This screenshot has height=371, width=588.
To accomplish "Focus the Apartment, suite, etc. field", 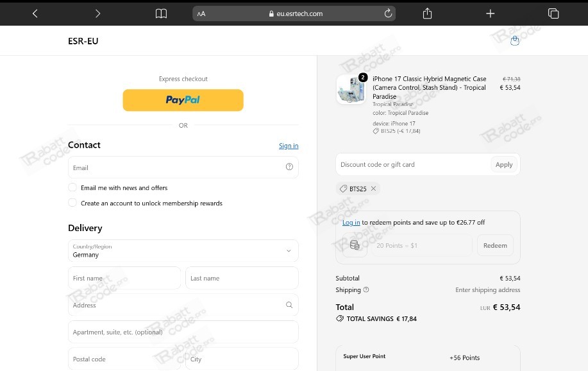I will coord(183,332).
